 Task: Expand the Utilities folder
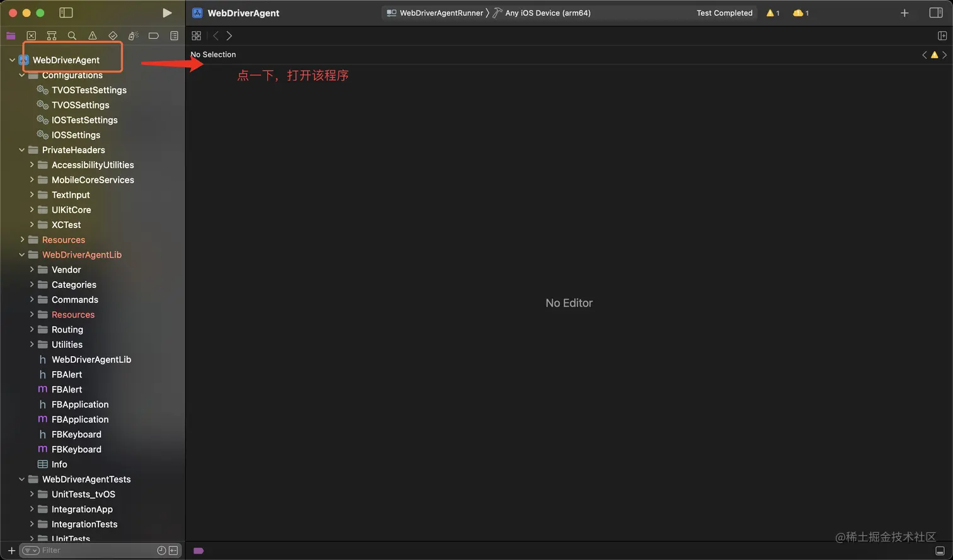pyautogui.click(x=32, y=345)
